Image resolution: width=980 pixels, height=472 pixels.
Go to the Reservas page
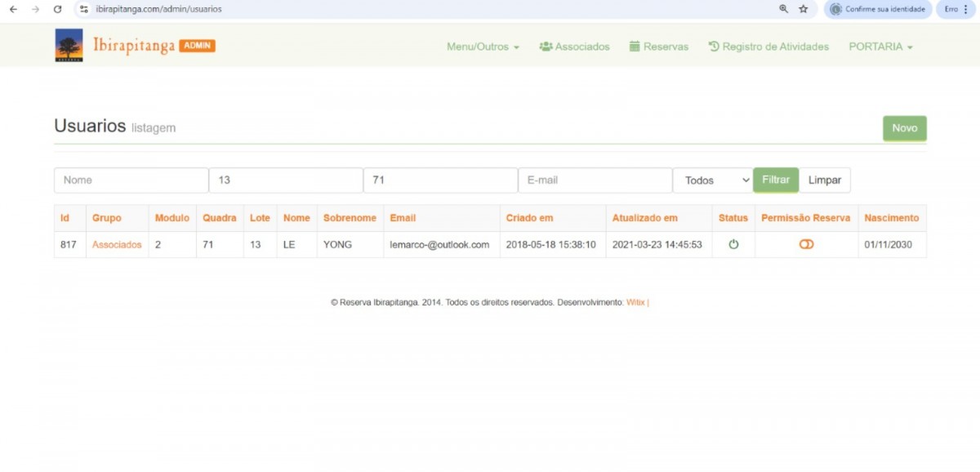[658, 47]
